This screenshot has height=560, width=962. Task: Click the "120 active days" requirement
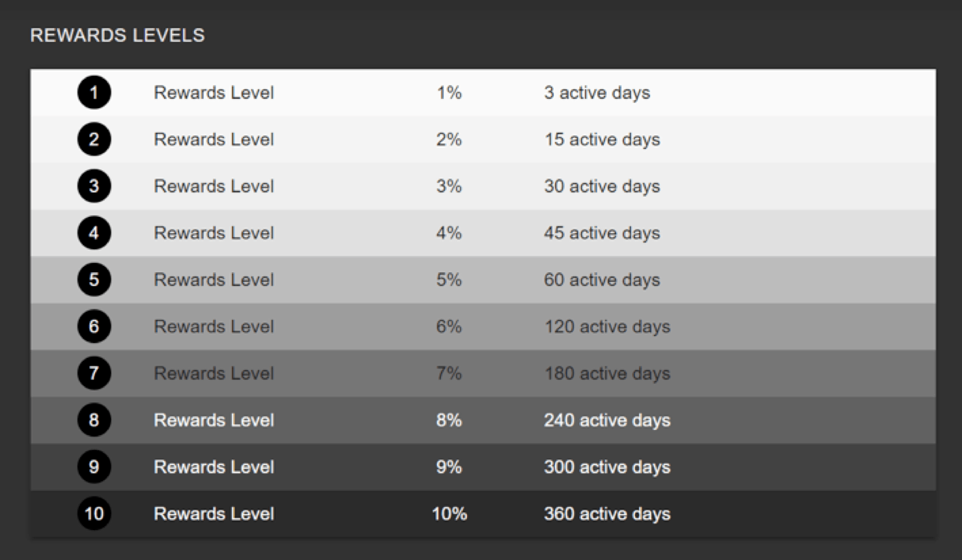click(x=607, y=326)
